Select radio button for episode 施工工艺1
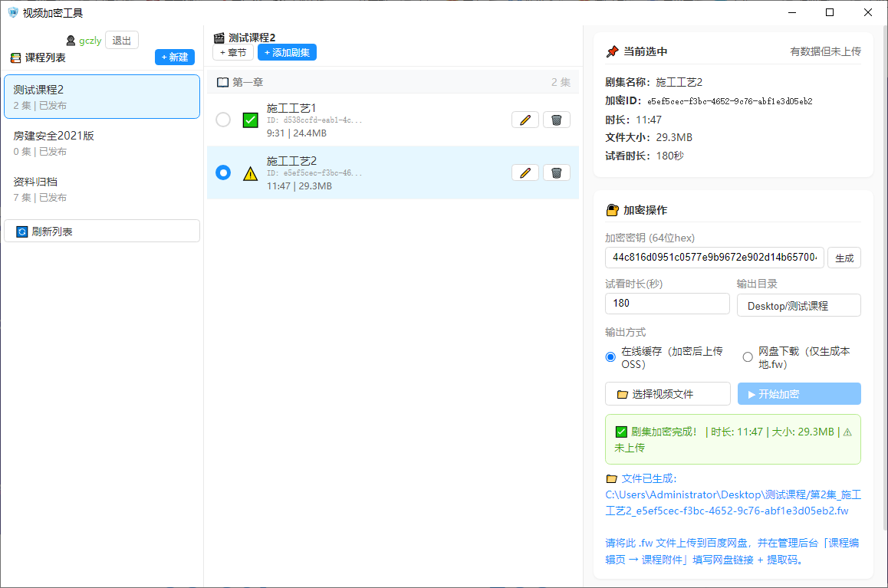 click(x=223, y=120)
